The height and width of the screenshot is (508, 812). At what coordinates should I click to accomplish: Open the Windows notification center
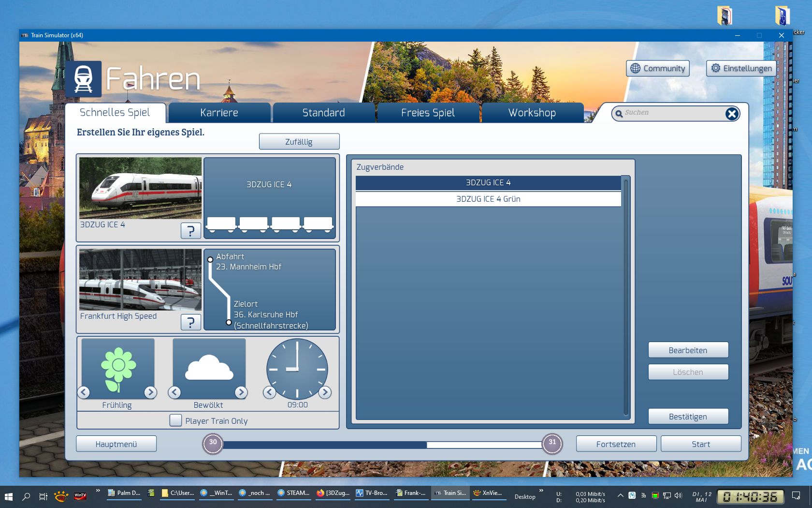[796, 496]
